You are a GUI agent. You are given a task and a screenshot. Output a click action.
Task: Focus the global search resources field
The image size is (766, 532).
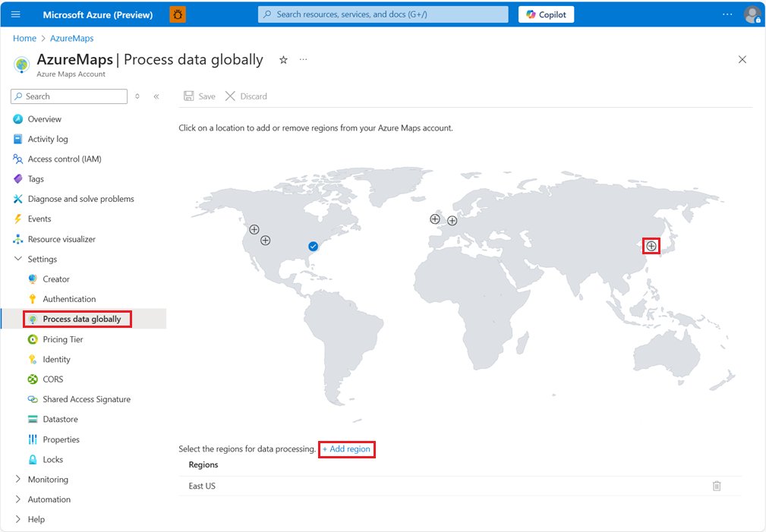[383, 14]
